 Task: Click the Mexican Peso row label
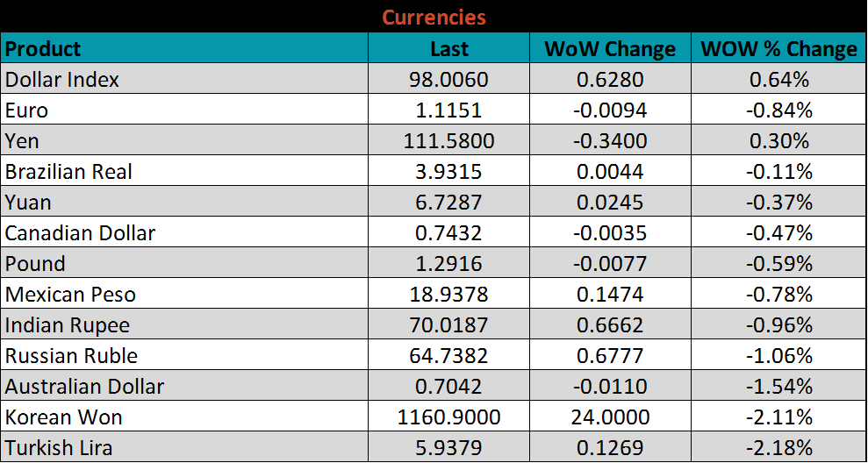(x=71, y=295)
